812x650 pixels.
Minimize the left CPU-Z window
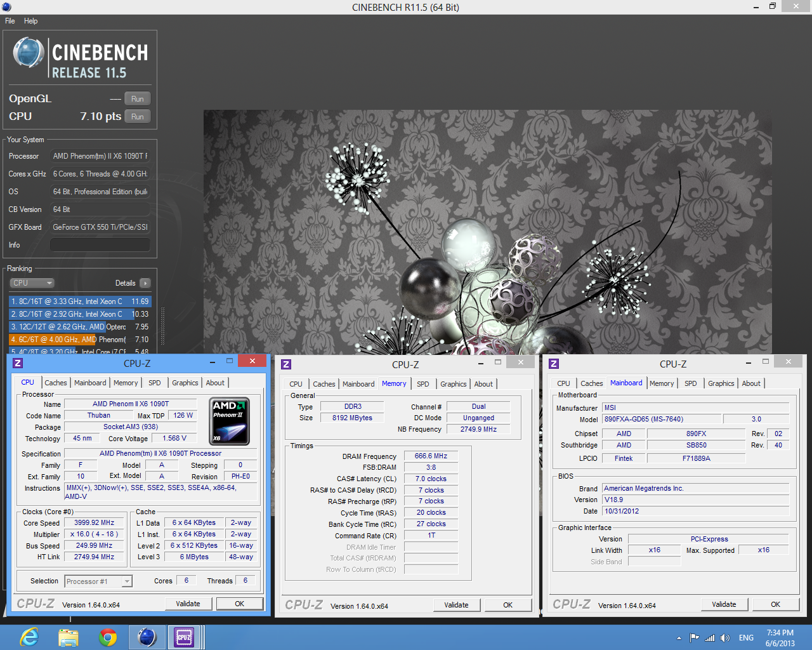213,362
